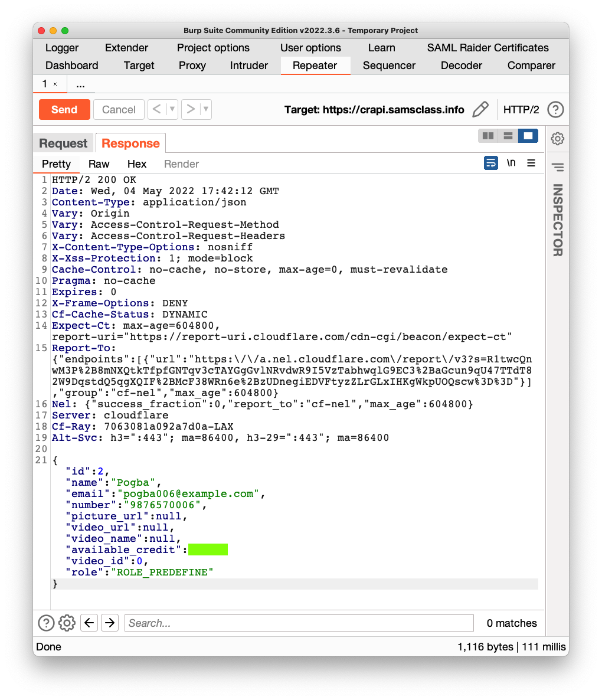
Task: Click the Cancel button
Action: (x=118, y=109)
